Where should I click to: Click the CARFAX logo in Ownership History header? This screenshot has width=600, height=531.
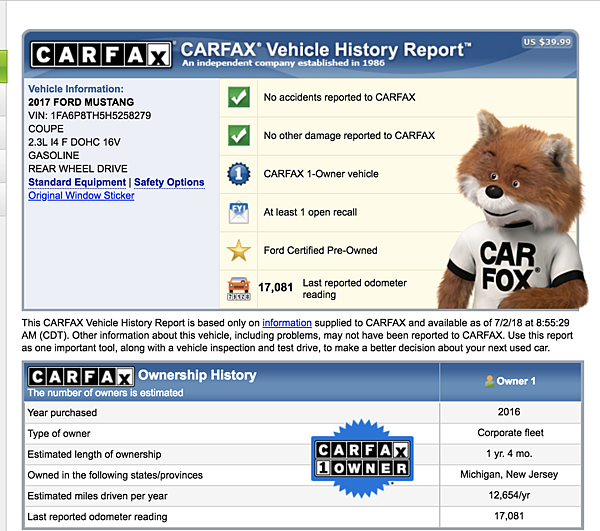81,377
